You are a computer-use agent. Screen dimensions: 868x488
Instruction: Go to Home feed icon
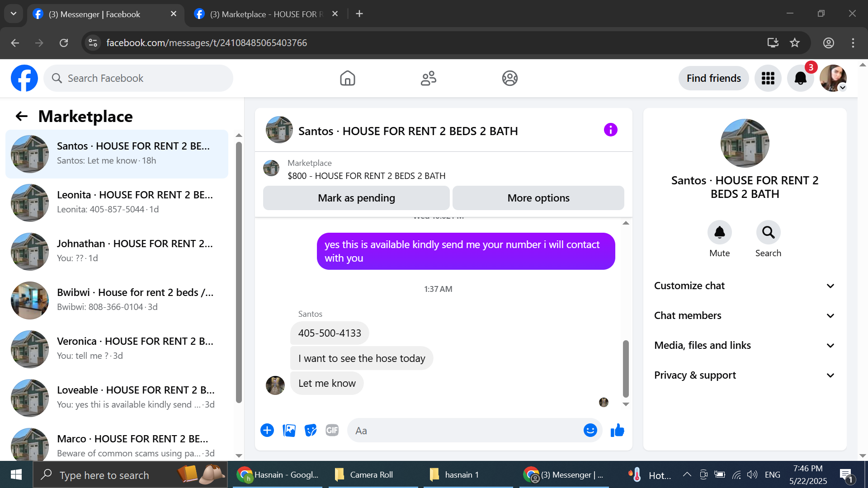tap(347, 78)
